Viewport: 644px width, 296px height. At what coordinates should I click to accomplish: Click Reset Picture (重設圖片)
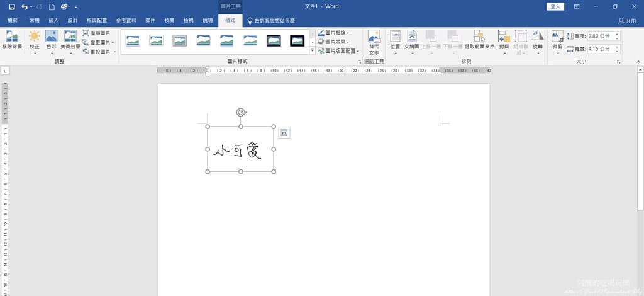click(x=99, y=52)
